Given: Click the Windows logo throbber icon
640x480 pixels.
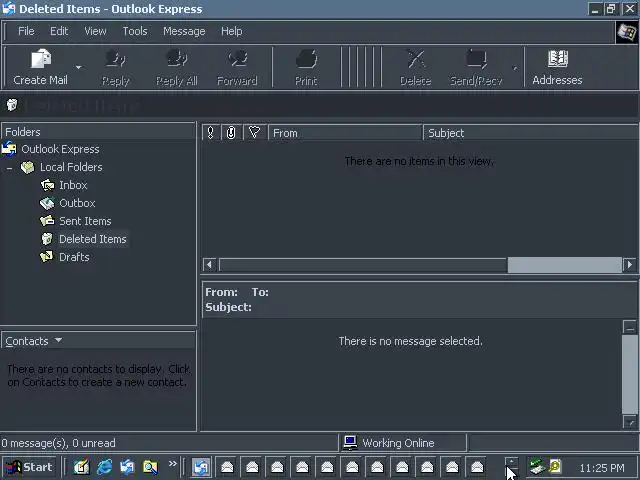Looking at the screenshot, I should (x=627, y=32).
